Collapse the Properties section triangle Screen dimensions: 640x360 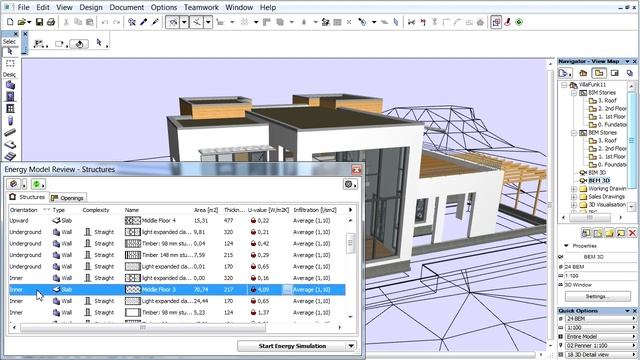(567, 246)
